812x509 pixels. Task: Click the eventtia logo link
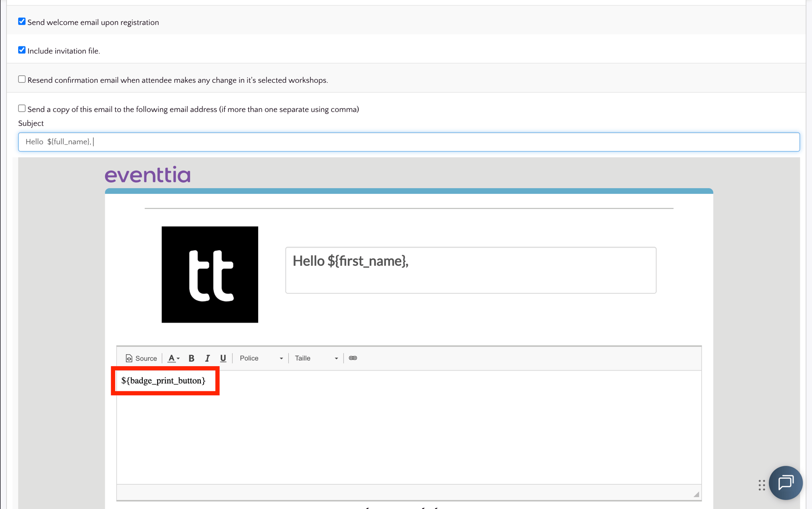point(148,174)
